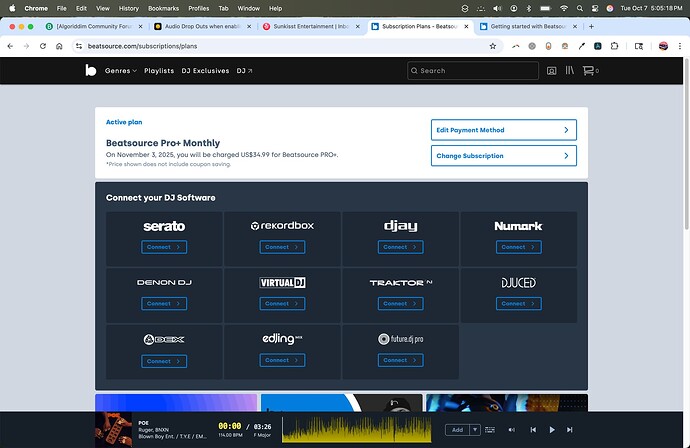Connect VirtualDJ
The image size is (690, 448).
(282, 303)
